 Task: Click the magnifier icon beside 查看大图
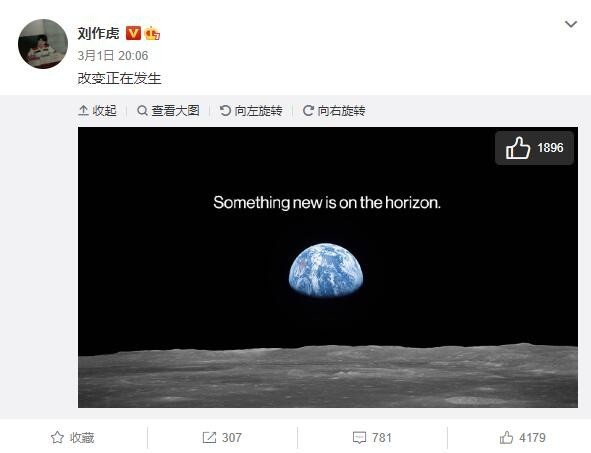[x=142, y=110]
